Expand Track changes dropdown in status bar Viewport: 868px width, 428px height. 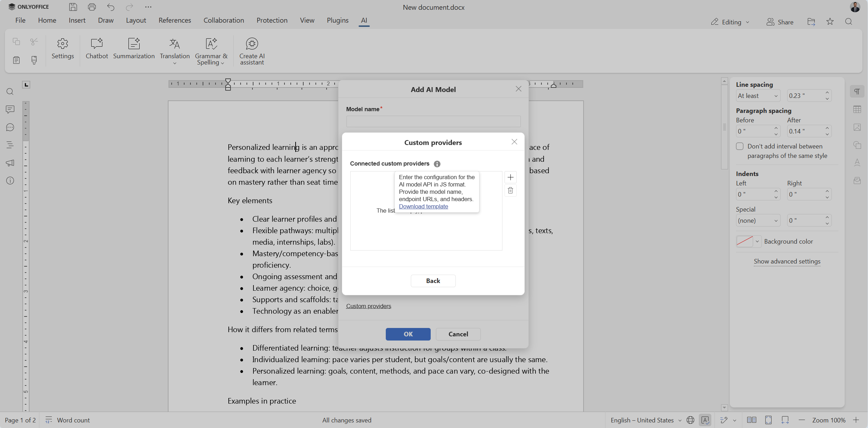click(x=735, y=420)
